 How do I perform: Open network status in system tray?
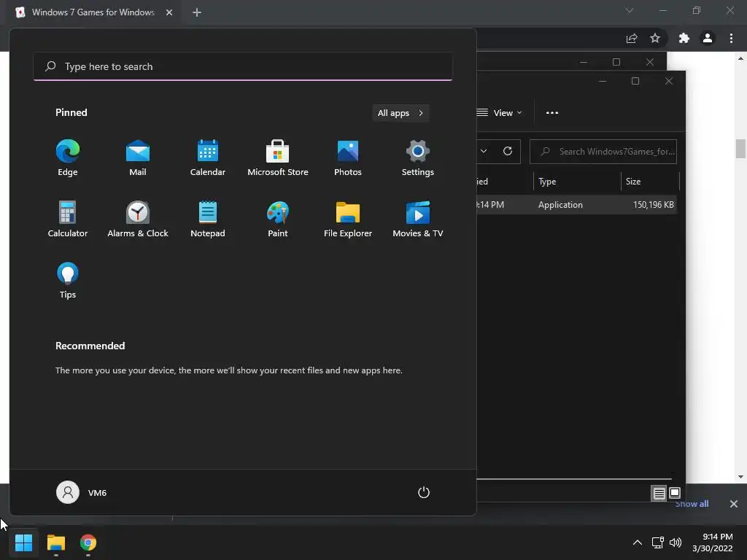pyautogui.click(x=658, y=542)
